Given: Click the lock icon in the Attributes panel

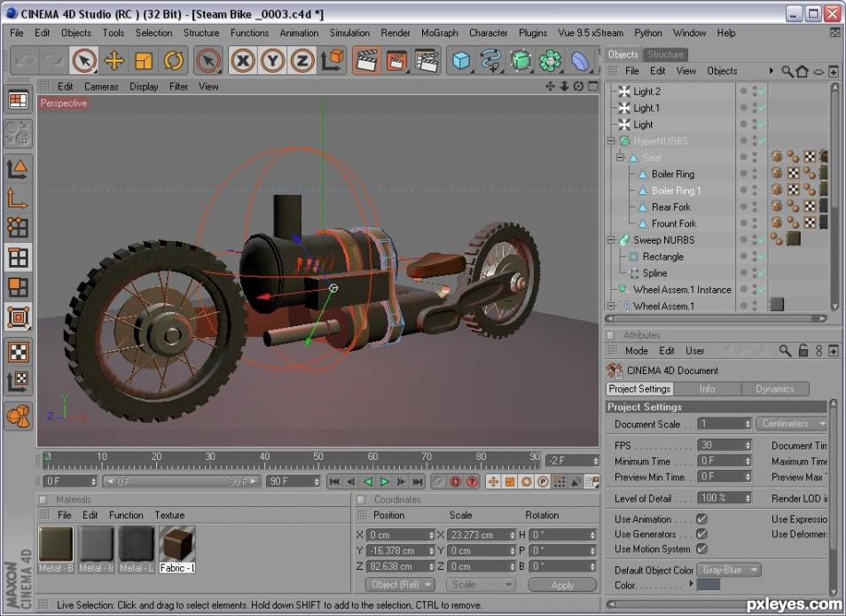Looking at the screenshot, I should coord(803,351).
